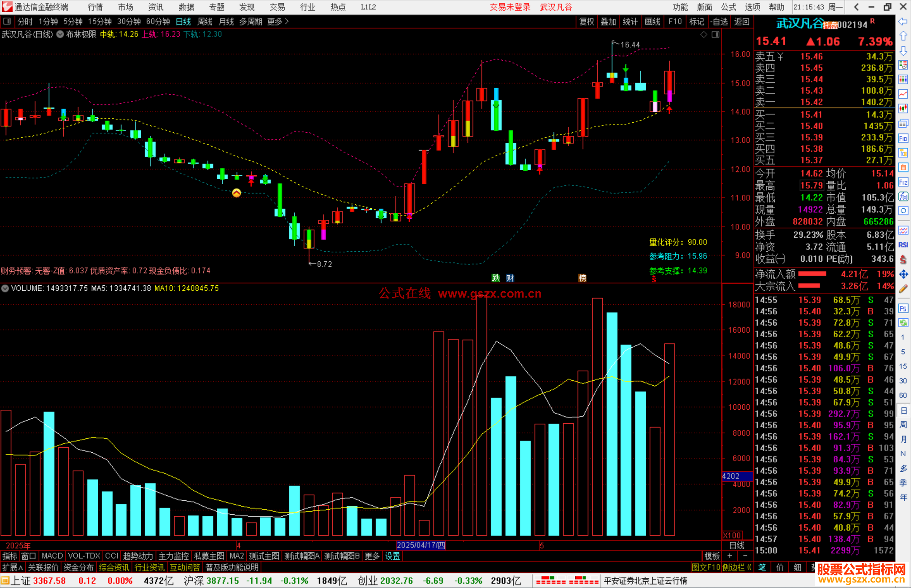Screen dimensions: 911x588
Task: Click the stacked windows news icon in sidebar
Action: (903, 124)
